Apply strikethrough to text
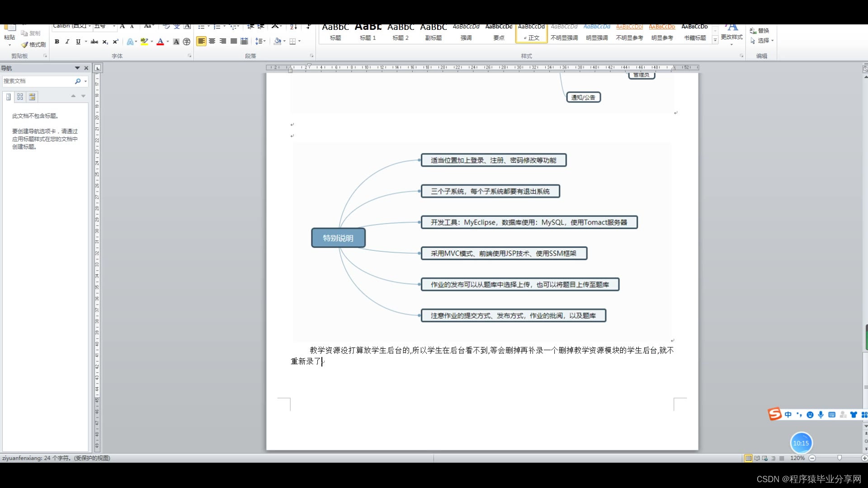Image resolution: width=868 pixels, height=488 pixels. pos(94,42)
